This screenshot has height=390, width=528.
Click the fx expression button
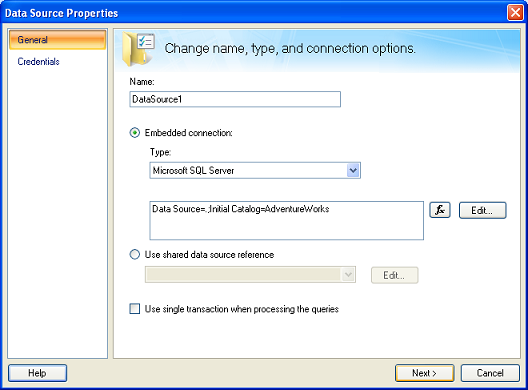tap(440, 210)
